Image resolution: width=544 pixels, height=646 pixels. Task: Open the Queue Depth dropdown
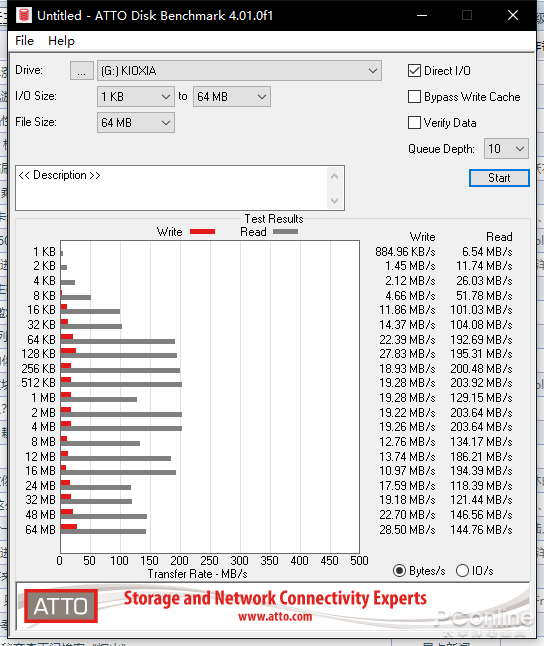[506, 148]
